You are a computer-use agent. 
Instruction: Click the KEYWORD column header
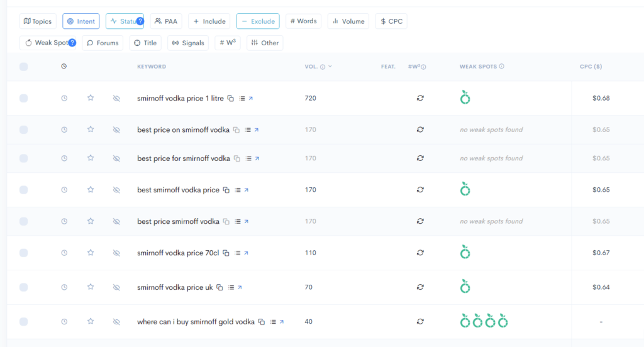coord(152,67)
